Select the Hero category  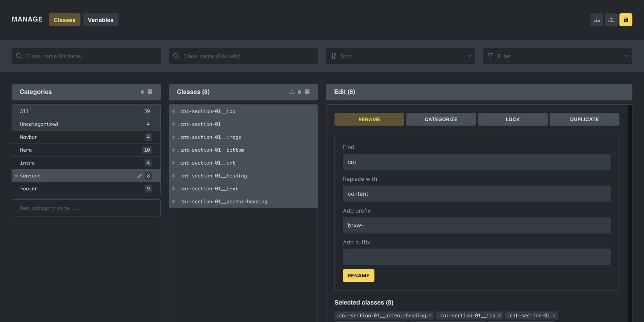[86, 150]
